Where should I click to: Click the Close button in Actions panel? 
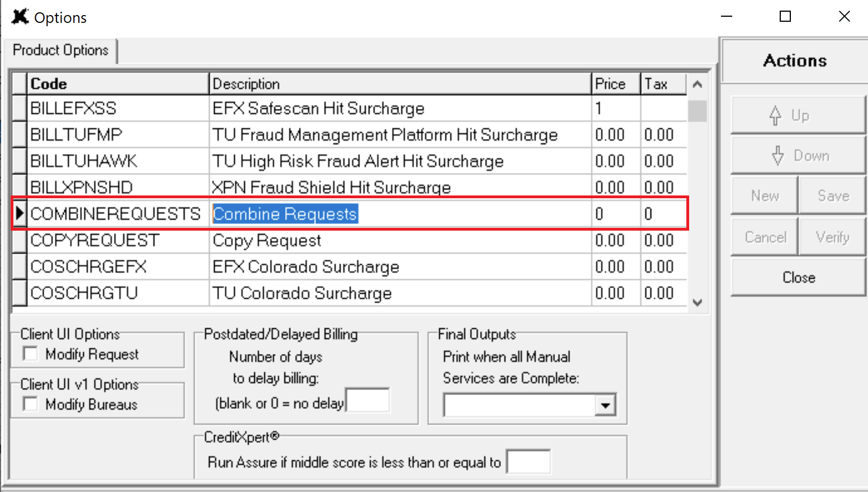(x=798, y=278)
